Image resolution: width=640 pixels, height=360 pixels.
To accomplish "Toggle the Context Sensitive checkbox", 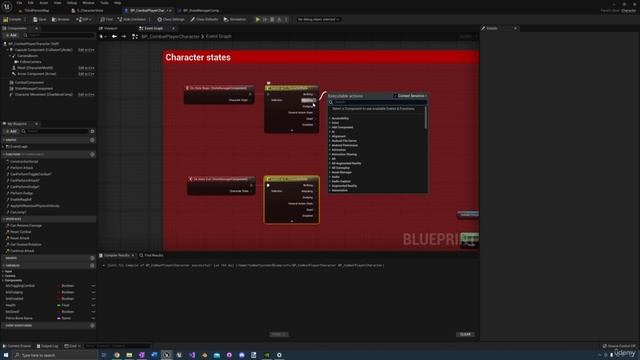I will (x=395, y=96).
